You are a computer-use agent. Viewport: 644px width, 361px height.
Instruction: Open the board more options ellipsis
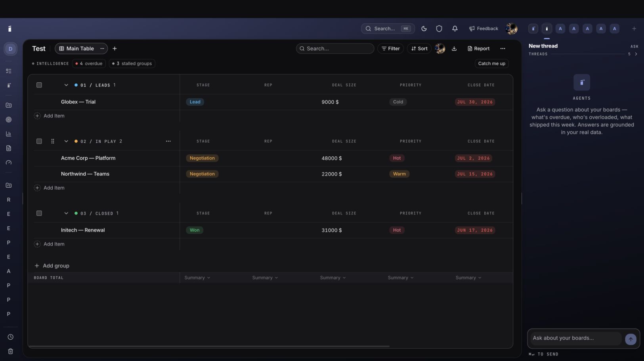pyautogui.click(x=503, y=49)
